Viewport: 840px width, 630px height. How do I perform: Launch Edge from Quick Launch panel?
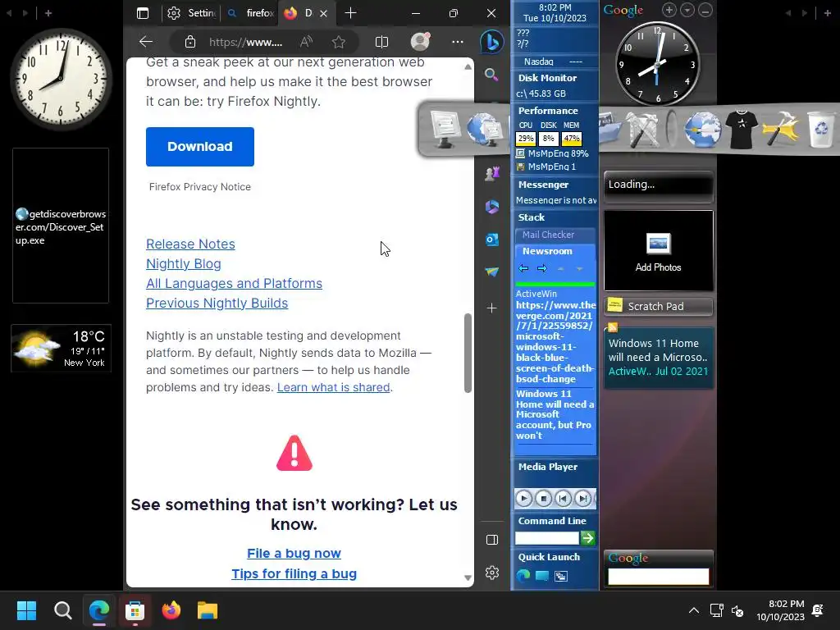(523, 576)
